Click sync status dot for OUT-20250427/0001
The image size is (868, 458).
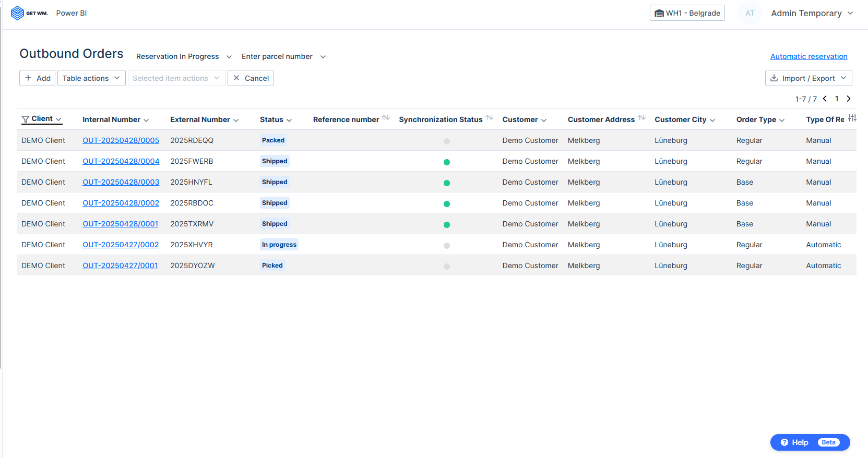pyautogui.click(x=447, y=267)
